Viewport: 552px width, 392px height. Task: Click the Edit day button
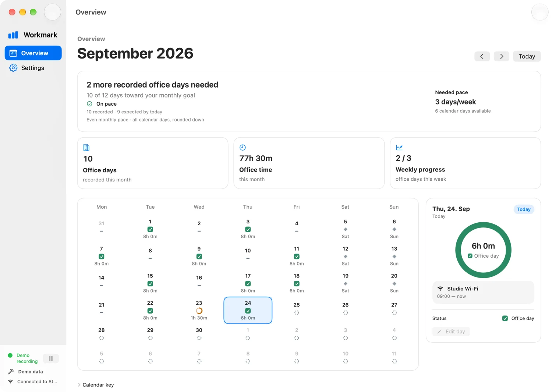[x=451, y=332]
